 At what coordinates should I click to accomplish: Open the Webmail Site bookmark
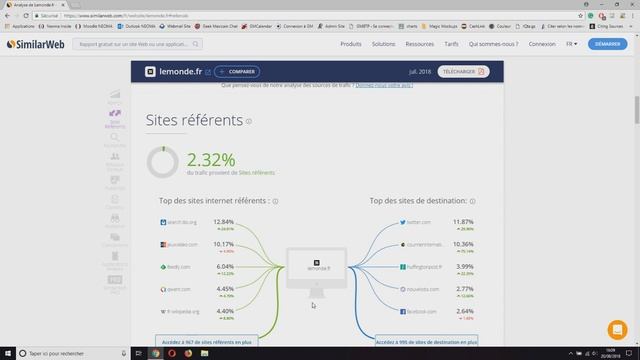point(175,26)
